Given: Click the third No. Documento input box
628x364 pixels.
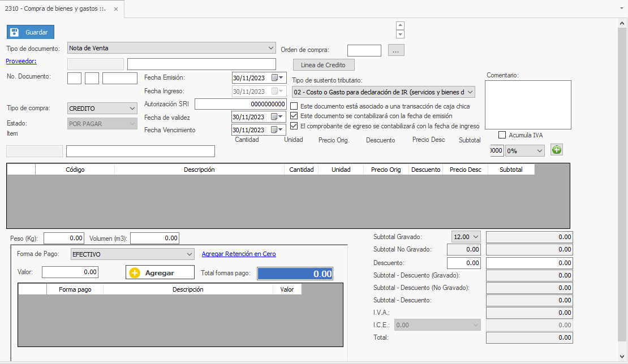Looking at the screenshot, I should [120, 78].
